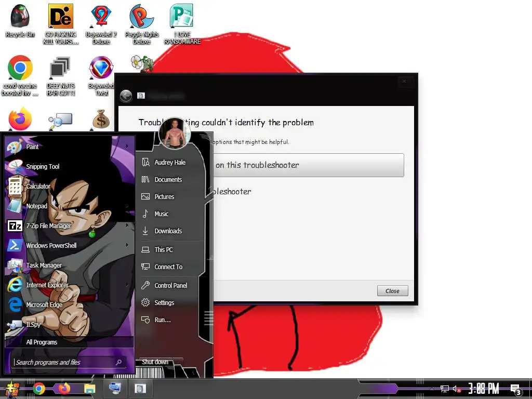The image size is (532, 399).
Task: Click the muted volume tray icon
Action: (x=457, y=389)
